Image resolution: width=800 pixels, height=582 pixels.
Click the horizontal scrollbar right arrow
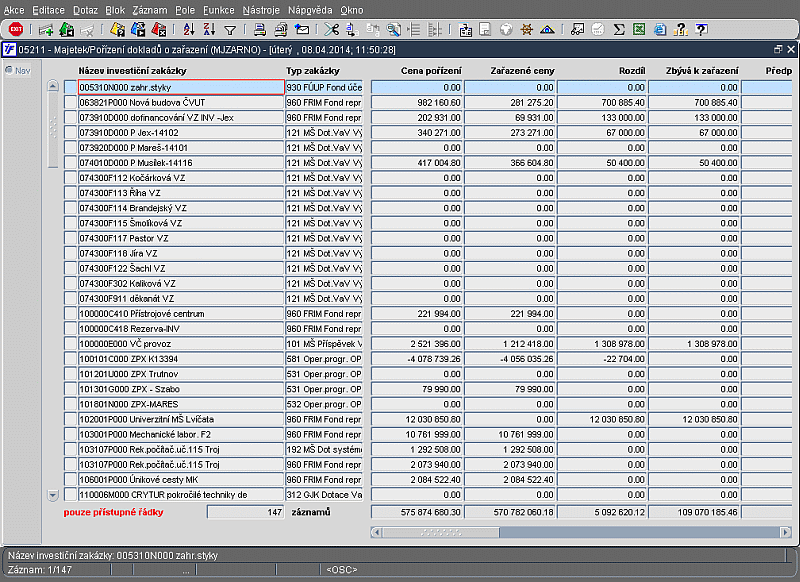click(x=786, y=533)
